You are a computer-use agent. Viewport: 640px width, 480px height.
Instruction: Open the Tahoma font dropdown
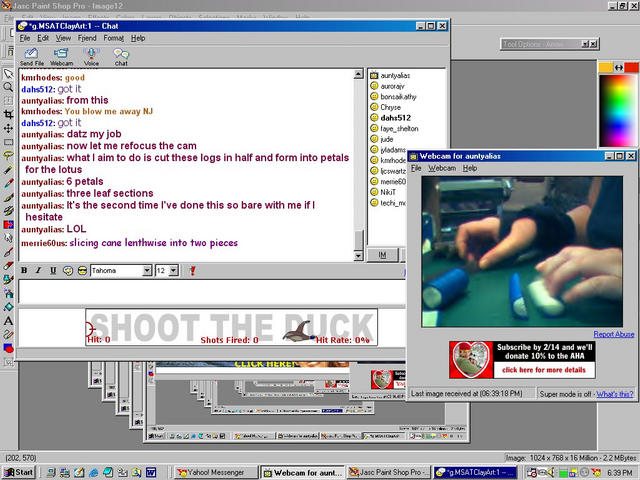[x=147, y=270]
